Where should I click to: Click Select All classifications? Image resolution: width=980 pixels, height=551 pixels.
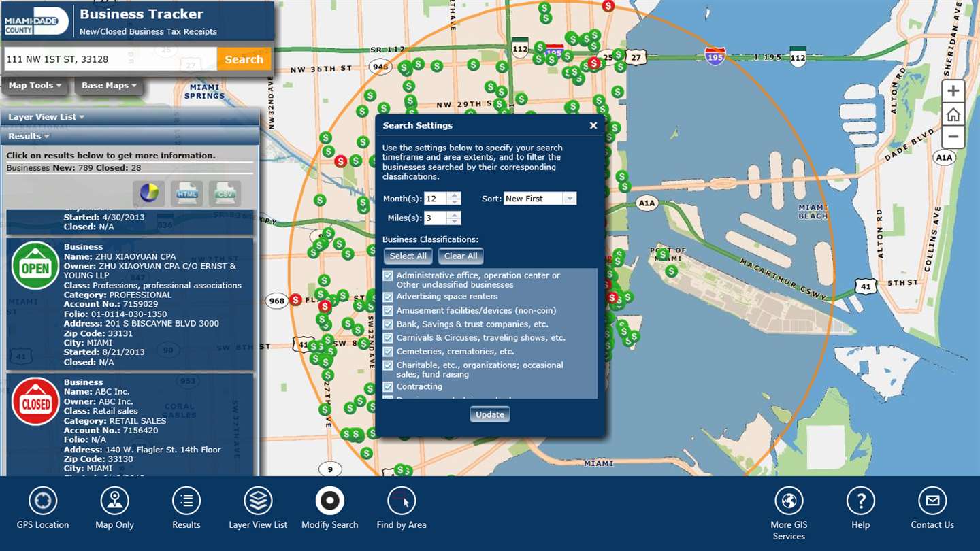(x=408, y=256)
